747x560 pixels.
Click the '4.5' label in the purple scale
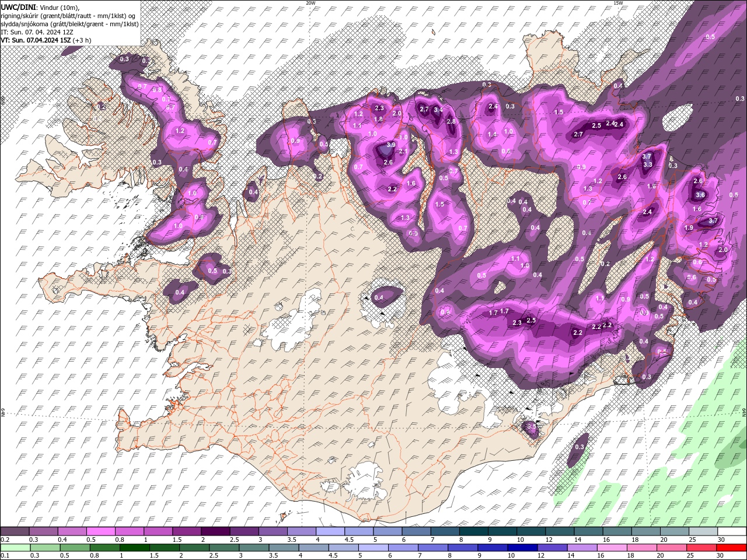tap(349, 540)
